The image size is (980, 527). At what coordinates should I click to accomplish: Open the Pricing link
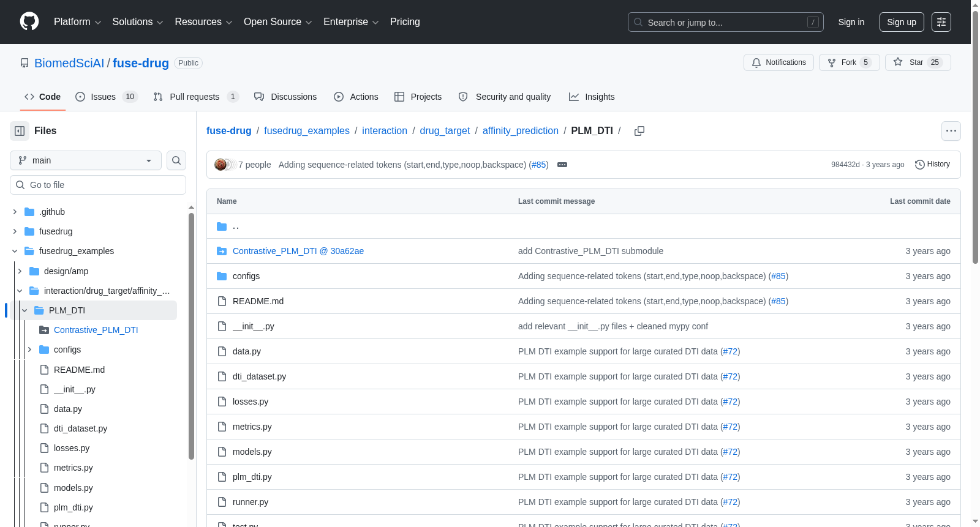(x=405, y=22)
